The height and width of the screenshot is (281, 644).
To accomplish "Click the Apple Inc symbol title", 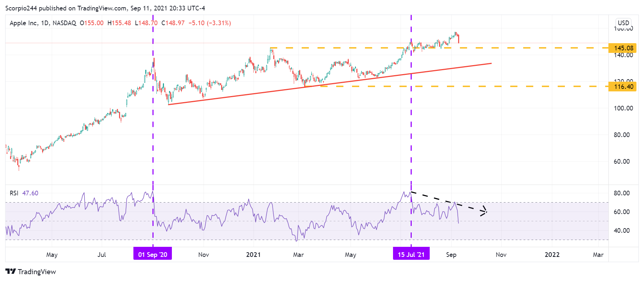I will (x=23, y=23).
